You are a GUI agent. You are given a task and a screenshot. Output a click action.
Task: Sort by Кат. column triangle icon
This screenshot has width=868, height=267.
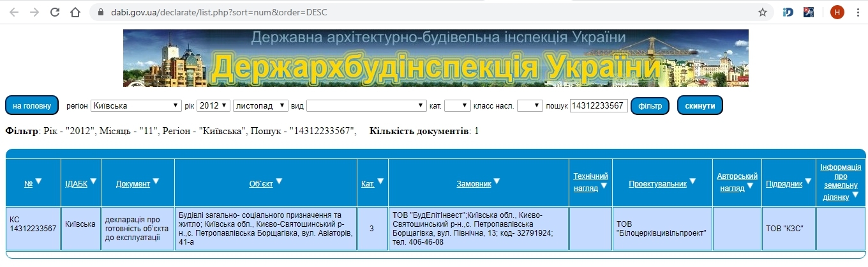[x=380, y=181]
